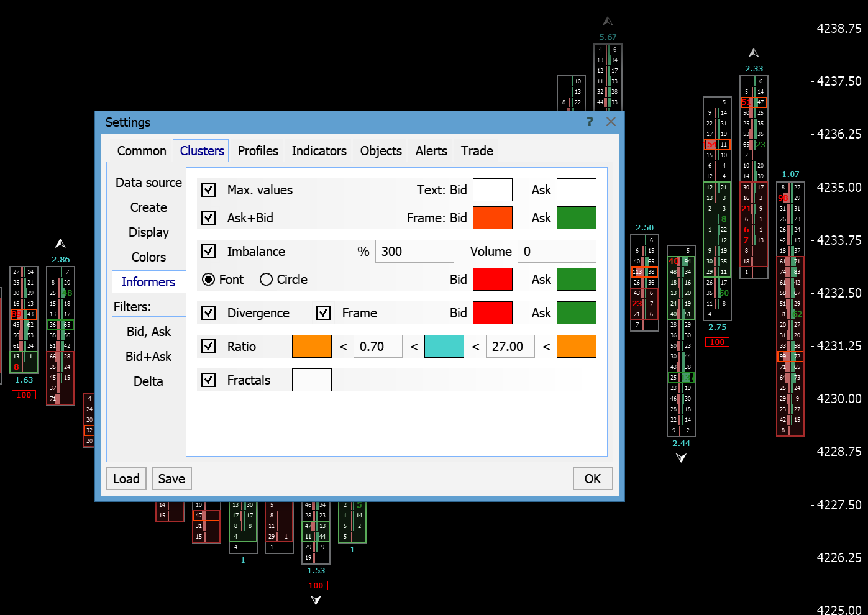
Task: Click the Imbalance percent input field
Action: tap(414, 252)
